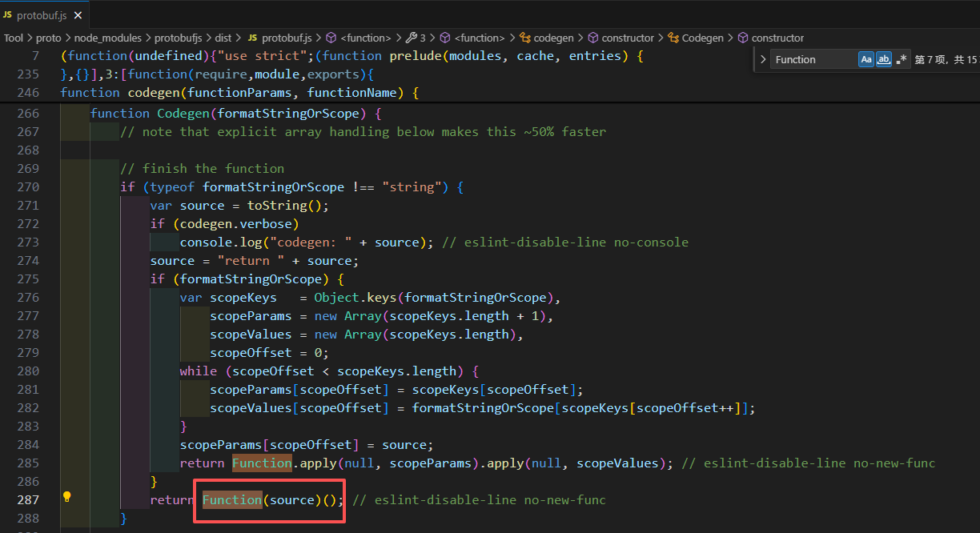Viewport: 980px width, 533px height.
Task: Click line number 285 in gutter
Action: pyautogui.click(x=27, y=463)
